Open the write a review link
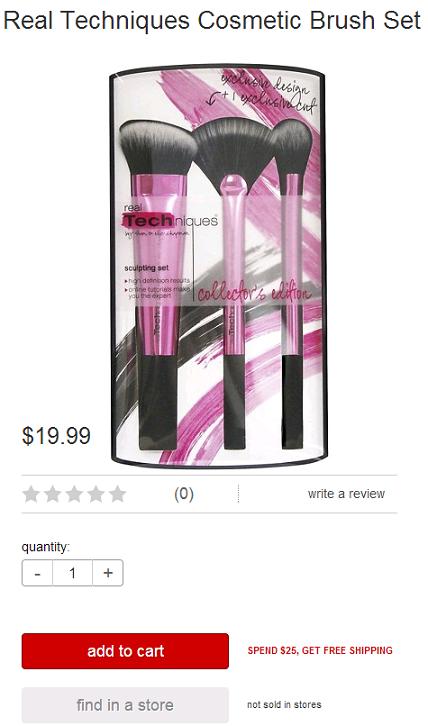 346,494
